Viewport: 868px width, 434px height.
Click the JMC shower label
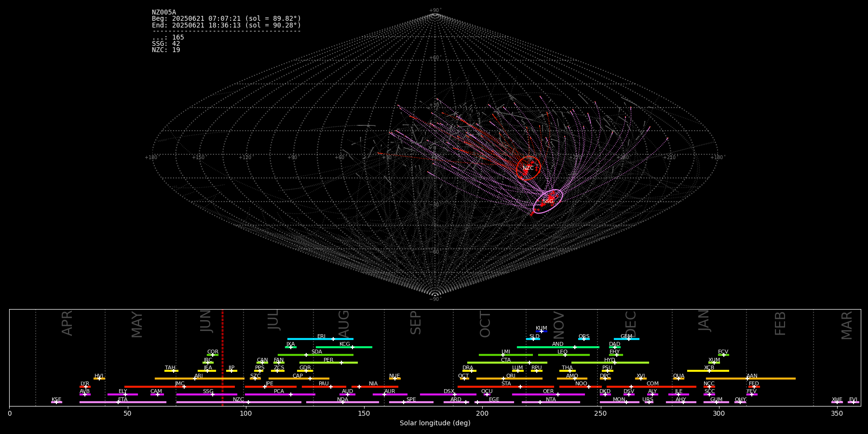point(180,384)
